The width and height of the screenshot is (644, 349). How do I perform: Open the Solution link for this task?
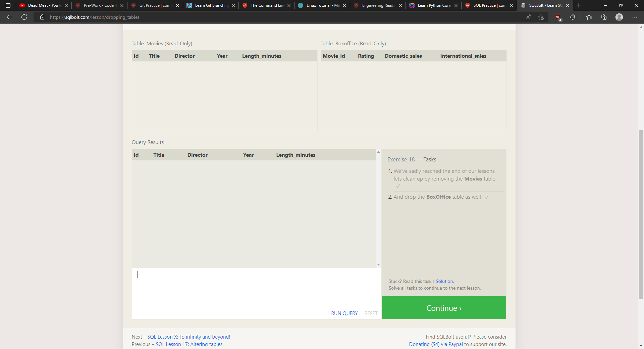pos(444,281)
